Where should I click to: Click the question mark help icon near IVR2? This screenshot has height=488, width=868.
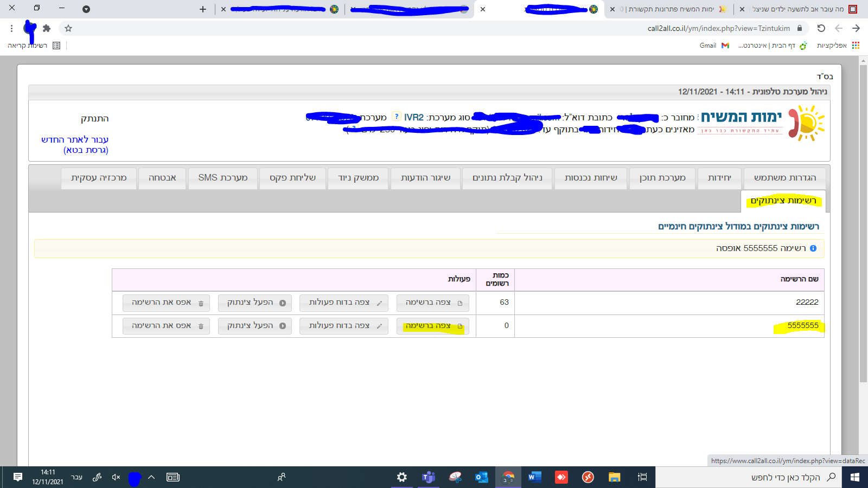[x=397, y=117]
